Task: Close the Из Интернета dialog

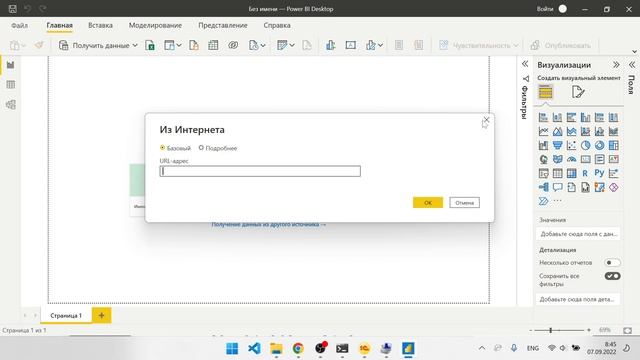Action: click(x=486, y=120)
